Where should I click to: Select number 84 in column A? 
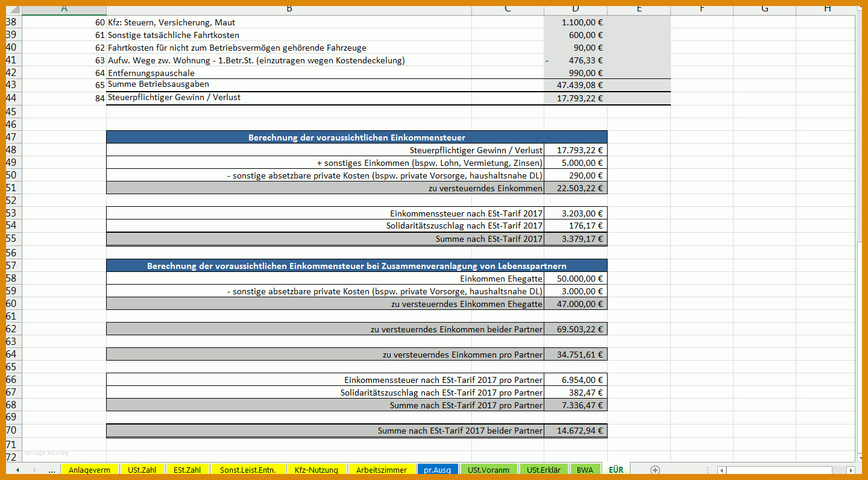[x=64, y=98]
